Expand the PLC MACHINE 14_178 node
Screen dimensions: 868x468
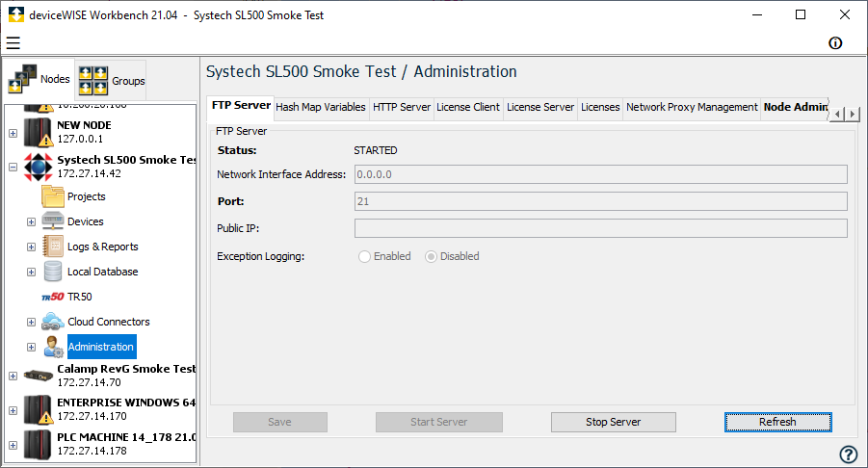pos(13,445)
